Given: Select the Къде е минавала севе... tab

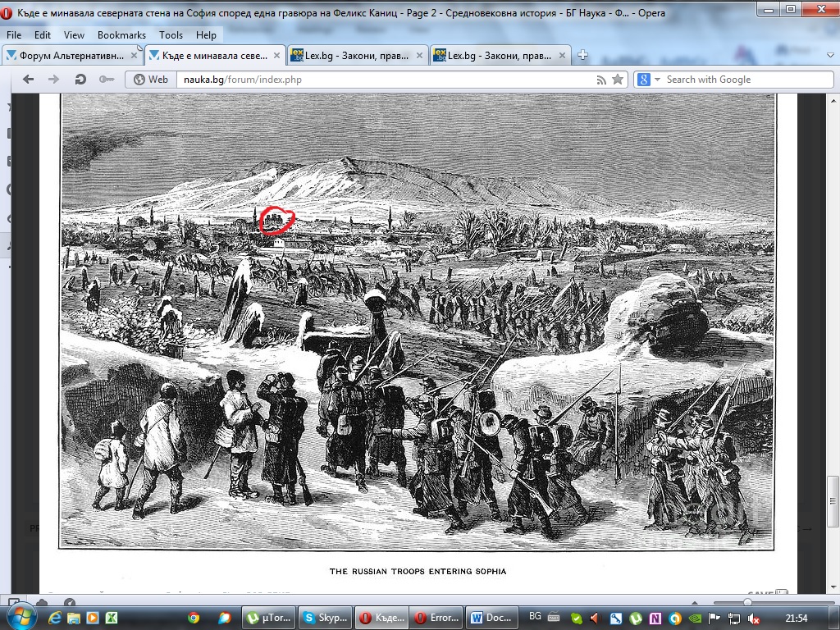Looking at the screenshot, I should tap(215, 55).
